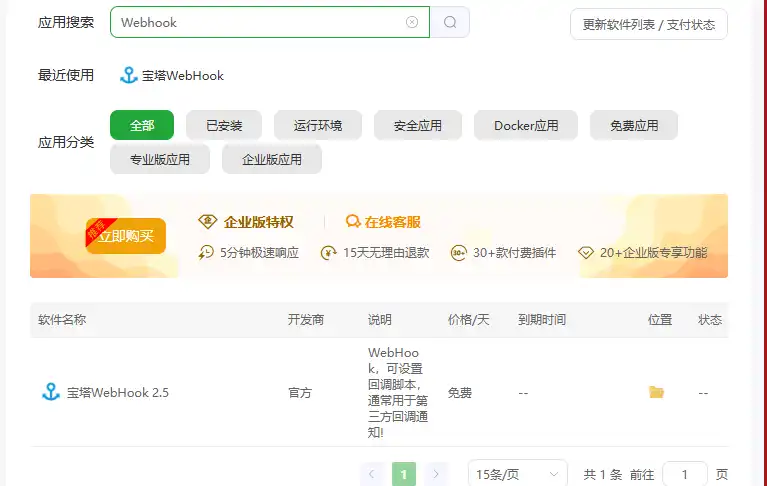Clear the Webhook search text

tap(412, 22)
